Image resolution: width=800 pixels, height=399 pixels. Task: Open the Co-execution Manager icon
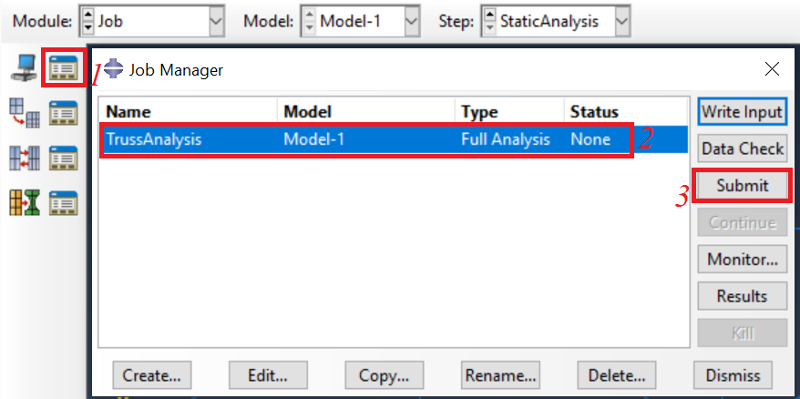pyautogui.click(x=63, y=158)
